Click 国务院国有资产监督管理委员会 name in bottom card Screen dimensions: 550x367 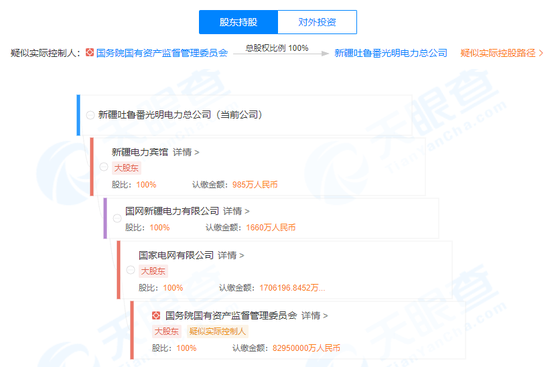point(231,316)
